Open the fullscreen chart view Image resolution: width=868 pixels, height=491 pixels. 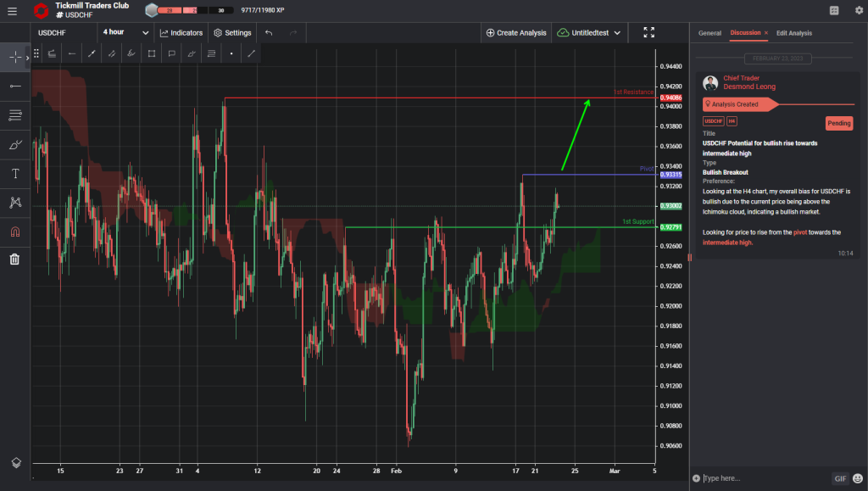[x=648, y=32]
